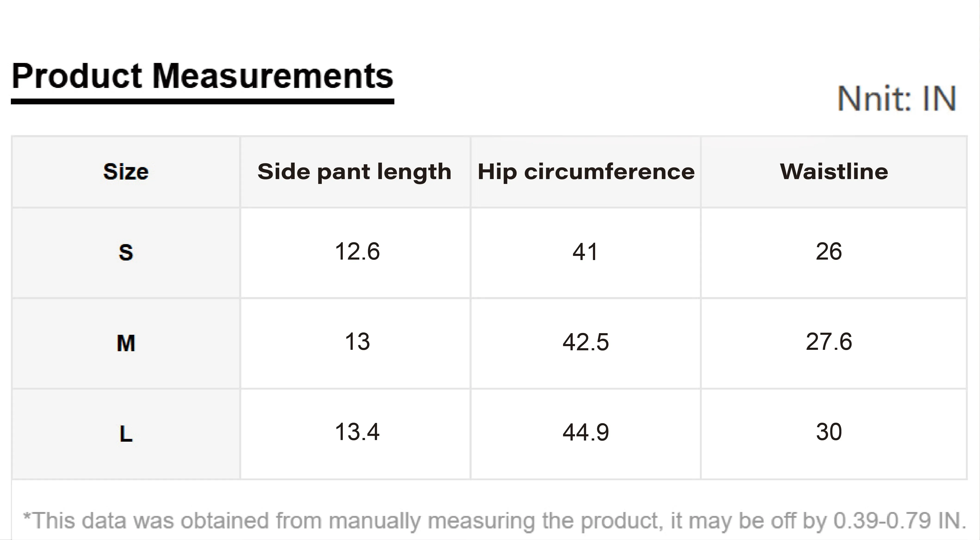Select the Size column header
Image resolution: width=980 pixels, height=540 pixels.
pos(126,172)
